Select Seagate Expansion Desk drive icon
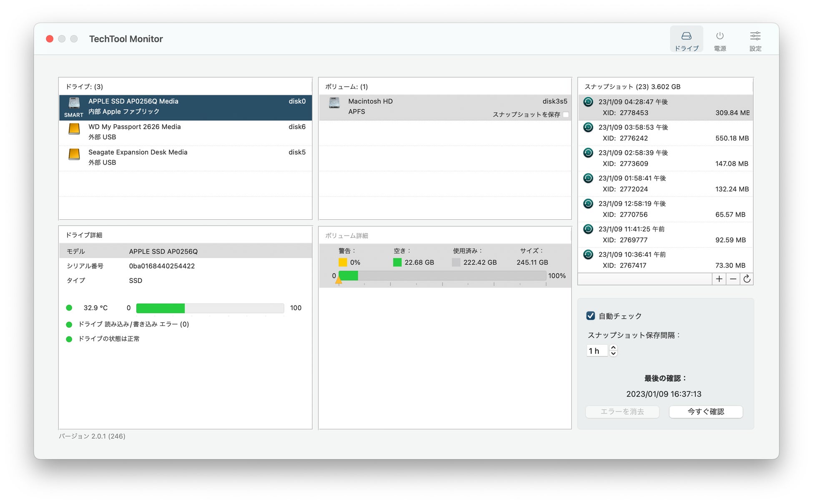The height and width of the screenshot is (504, 813). [74, 155]
